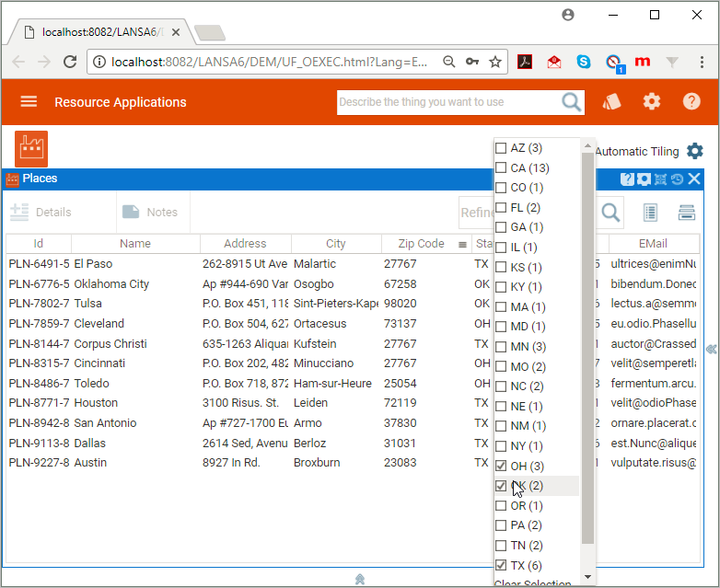Image resolution: width=720 pixels, height=588 pixels.
Task: Close the localhost browser tab
Action: pos(176,32)
